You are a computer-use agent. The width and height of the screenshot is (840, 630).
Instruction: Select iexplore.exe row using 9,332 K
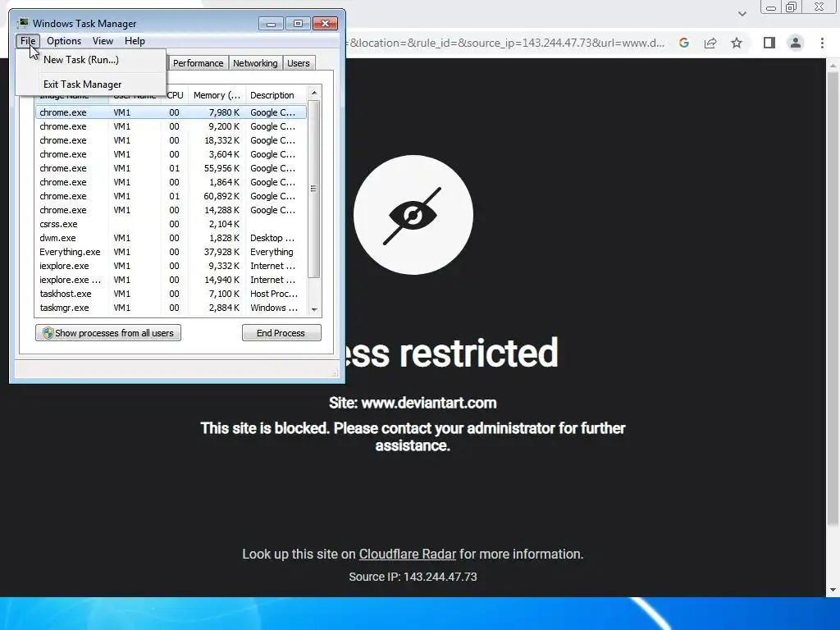171,266
